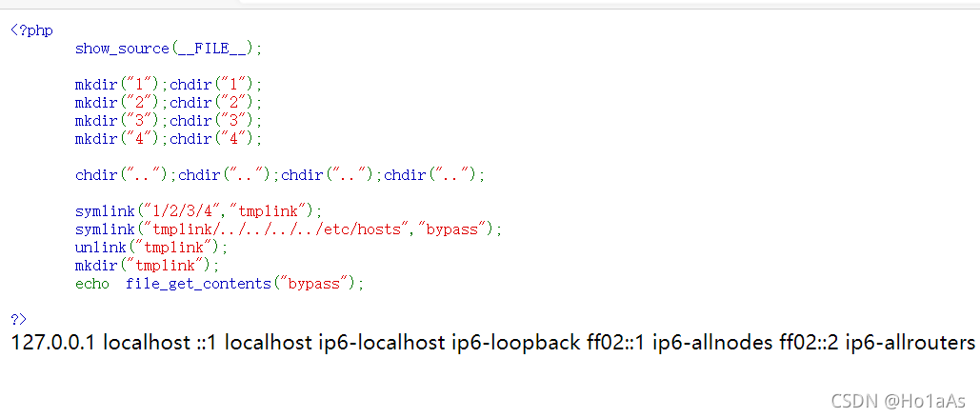980x418 pixels.
Task: Click the mkdir("4");chdir("4"); line
Action: [169, 139]
